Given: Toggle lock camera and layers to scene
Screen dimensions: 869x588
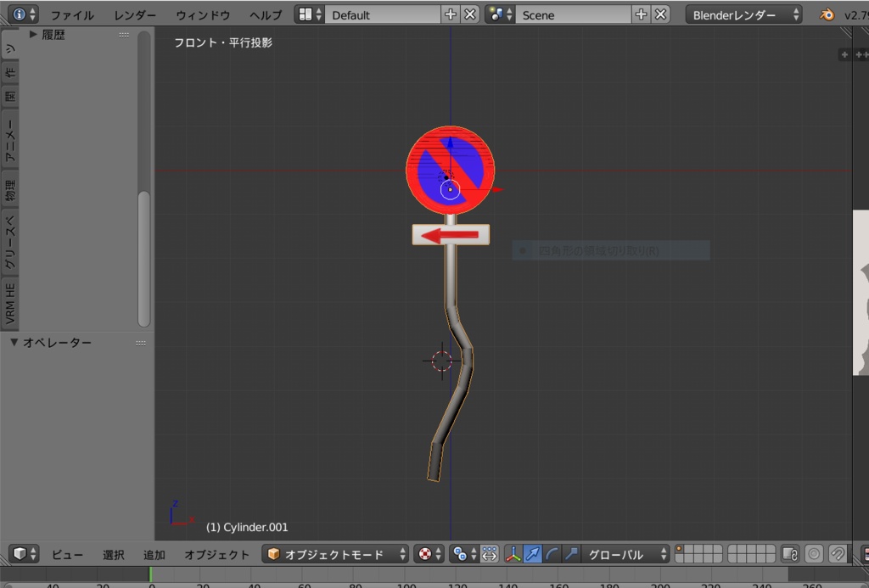Looking at the screenshot, I should 790,554.
